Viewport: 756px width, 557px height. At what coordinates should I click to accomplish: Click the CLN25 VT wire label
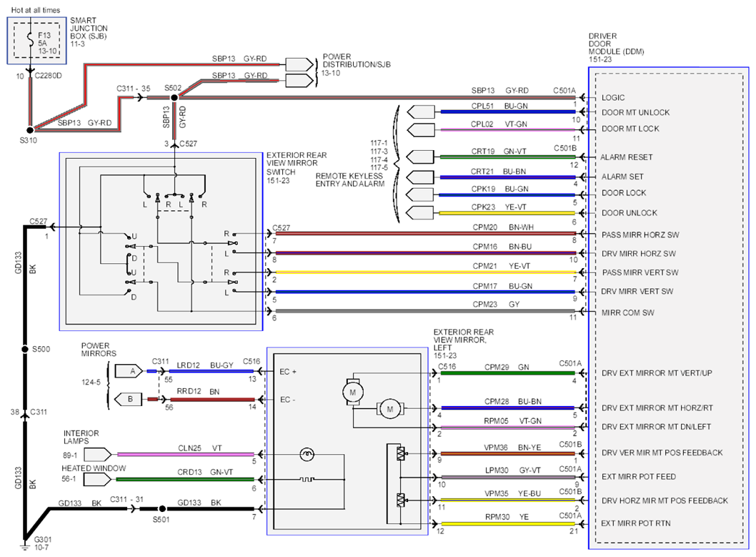(x=199, y=448)
